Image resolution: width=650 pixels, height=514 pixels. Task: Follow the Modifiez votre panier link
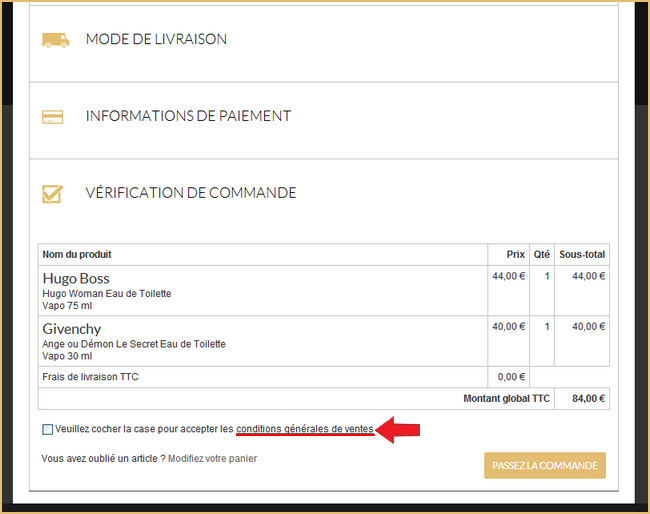(x=212, y=458)
